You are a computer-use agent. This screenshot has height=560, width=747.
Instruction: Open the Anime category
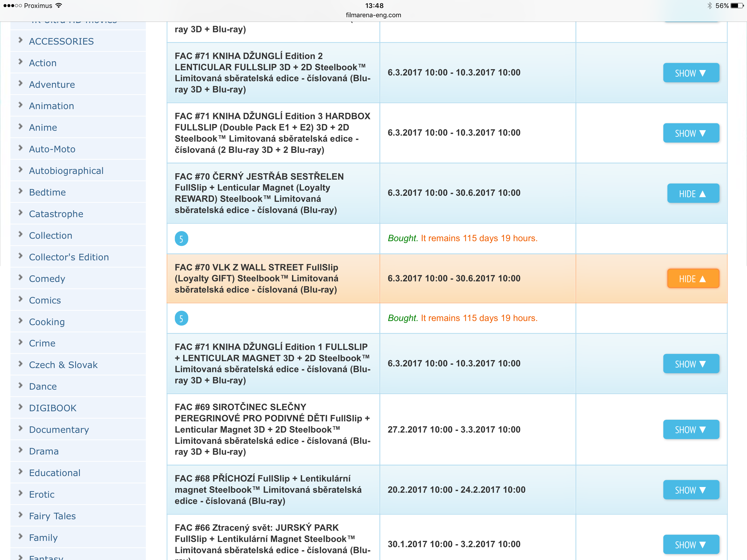[x=43, y=127]
